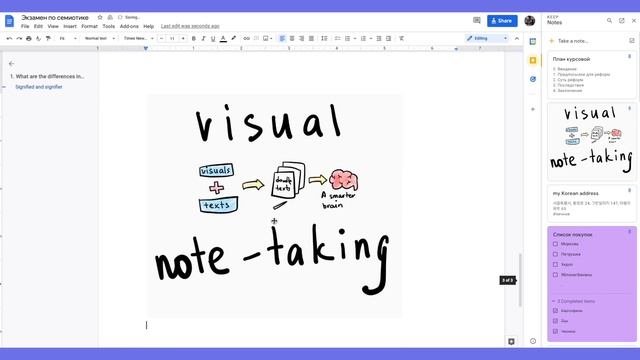Screen dimensions: 640x360
Task: Toggle Bold formatting
Action: click(193, 38)
